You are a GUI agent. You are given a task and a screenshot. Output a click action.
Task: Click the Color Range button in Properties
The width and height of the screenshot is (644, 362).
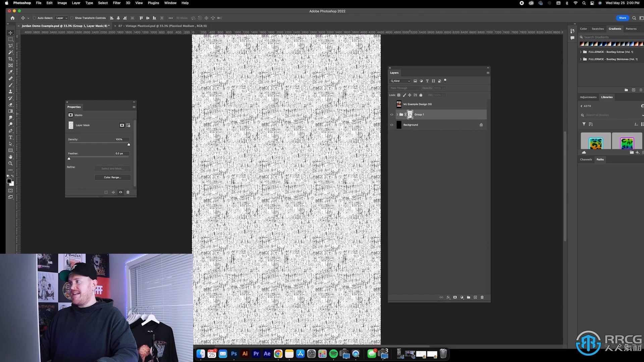coord(111,177)
